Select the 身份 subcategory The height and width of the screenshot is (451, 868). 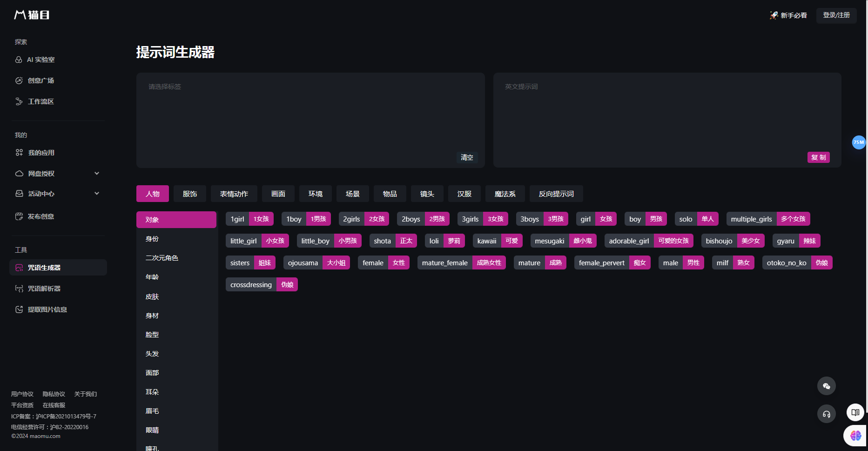176,239
